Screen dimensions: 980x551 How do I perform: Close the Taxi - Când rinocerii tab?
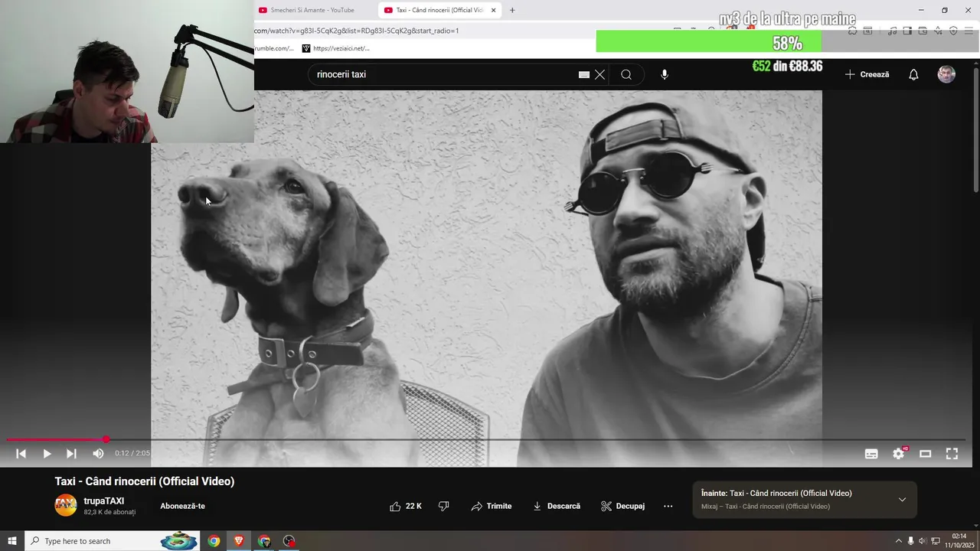point(494,10)
